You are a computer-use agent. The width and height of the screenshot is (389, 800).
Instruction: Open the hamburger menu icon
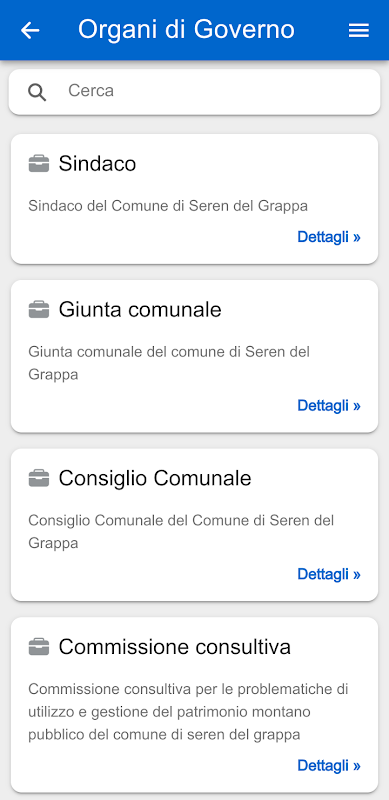coord(358,31)
